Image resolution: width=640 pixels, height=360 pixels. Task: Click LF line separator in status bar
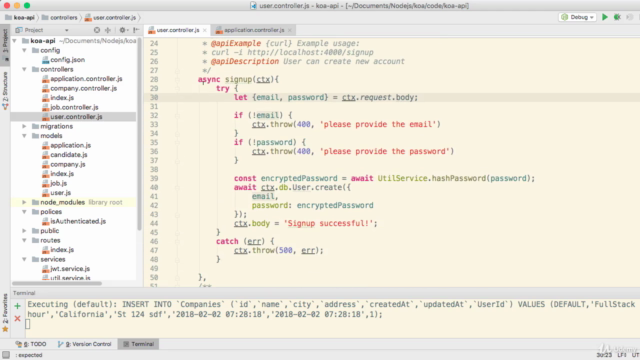(622, 355)
